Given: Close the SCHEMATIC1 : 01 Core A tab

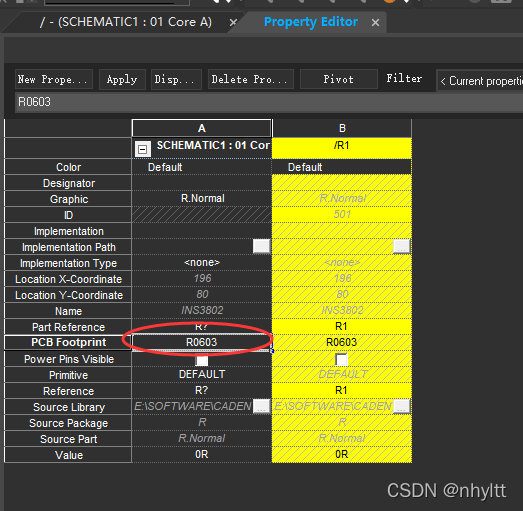Looking at the screenshot, I should [233, 23].
